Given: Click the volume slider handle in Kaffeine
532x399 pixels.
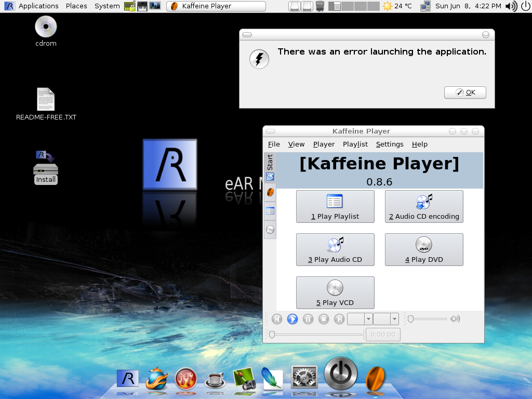Looking at the screenshot, I should click(410, 319).
